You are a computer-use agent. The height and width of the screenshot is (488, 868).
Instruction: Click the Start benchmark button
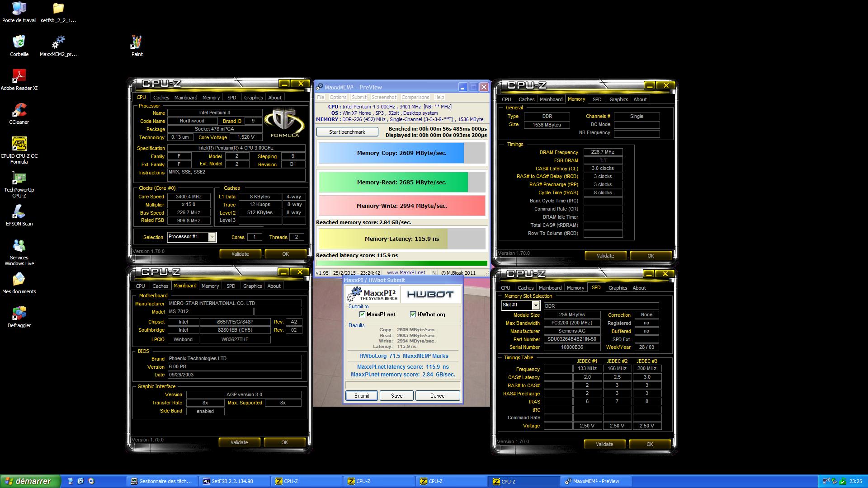[347, 132]
